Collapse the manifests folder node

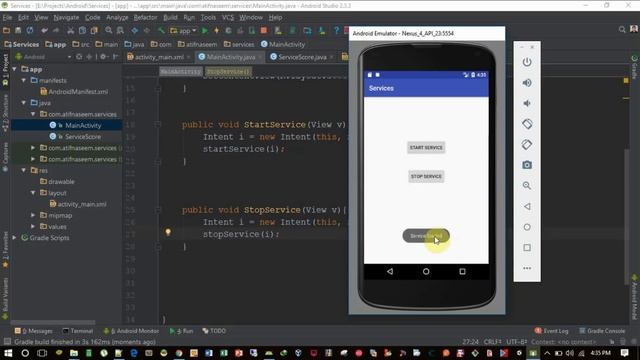pos(24,80)
